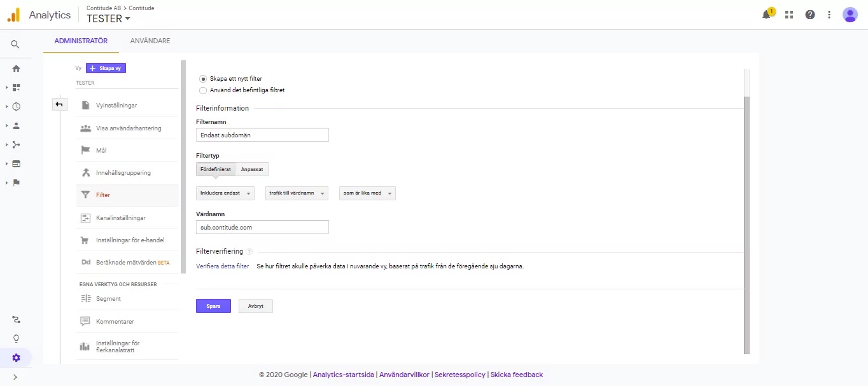The width and height of the screenshot is (868, 386).
Task: Open the 'trafik till värdnamn' dropdown
Action: pyautogui.click(x=297, y=193)
